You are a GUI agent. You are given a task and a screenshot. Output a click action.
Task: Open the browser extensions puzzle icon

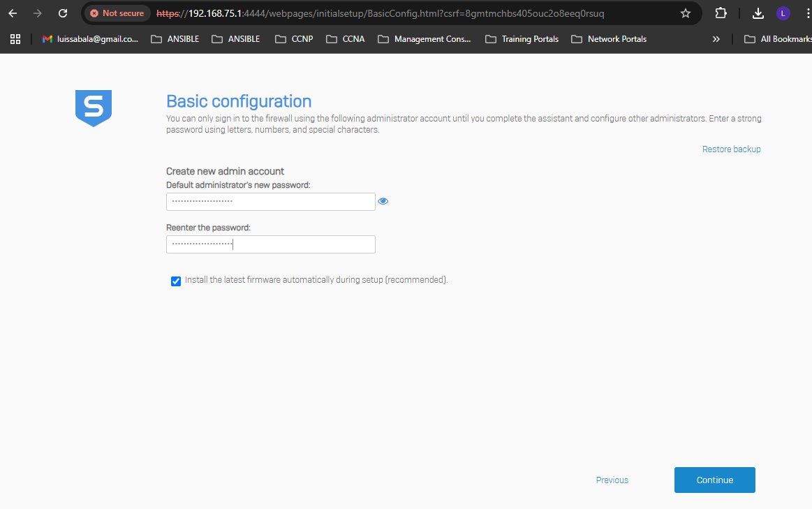click(x=721, y=13)
